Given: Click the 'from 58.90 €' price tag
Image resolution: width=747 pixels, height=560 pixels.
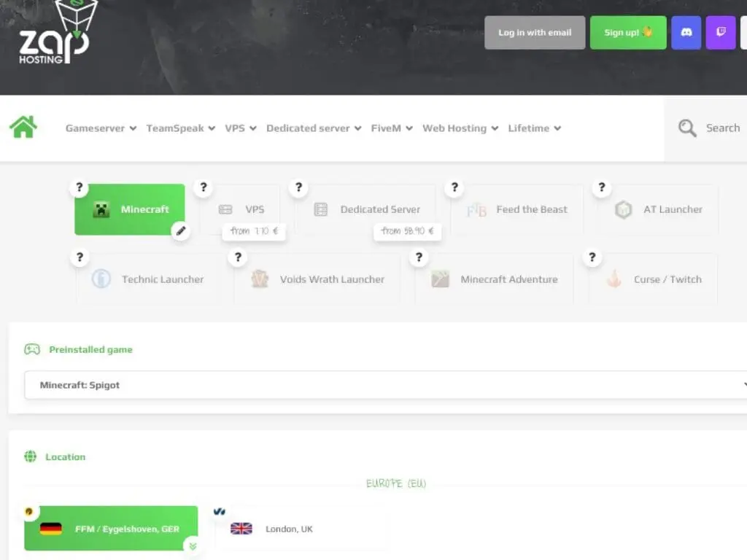Looking at the screenshot, I should click(x=407, y=231).
